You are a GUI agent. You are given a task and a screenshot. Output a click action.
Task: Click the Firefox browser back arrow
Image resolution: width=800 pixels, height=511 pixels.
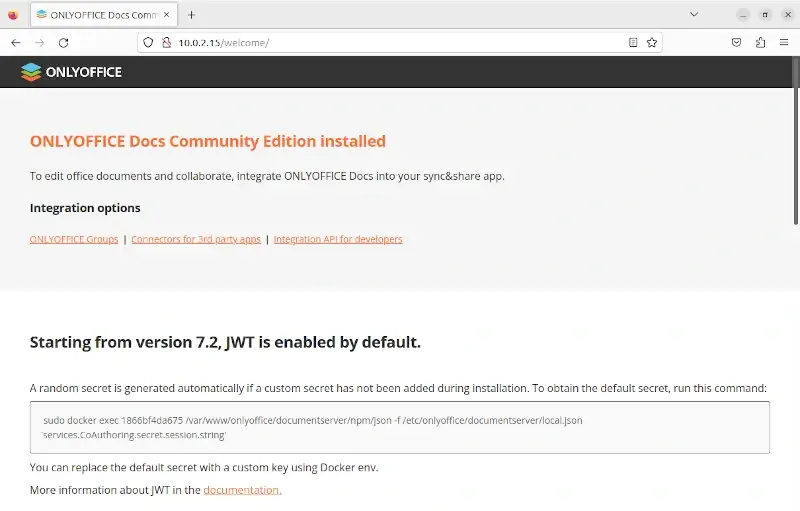(x=16, y=43)
